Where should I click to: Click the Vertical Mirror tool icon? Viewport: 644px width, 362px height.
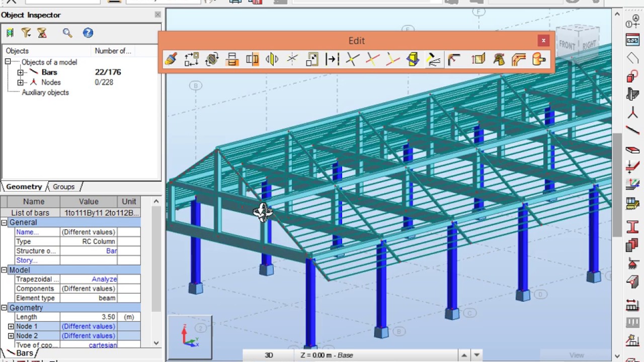pos(232,59)
